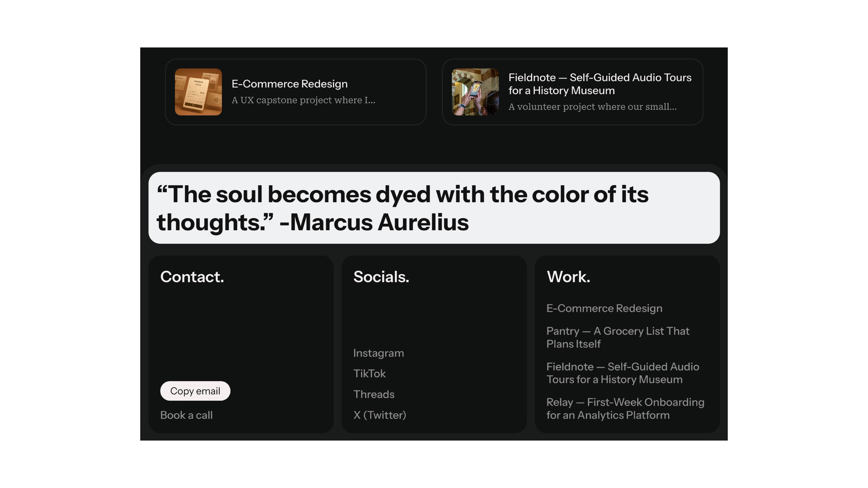Open Fieldnote link in the Work panel
The image size is (868, 488).
click(623, 373)
